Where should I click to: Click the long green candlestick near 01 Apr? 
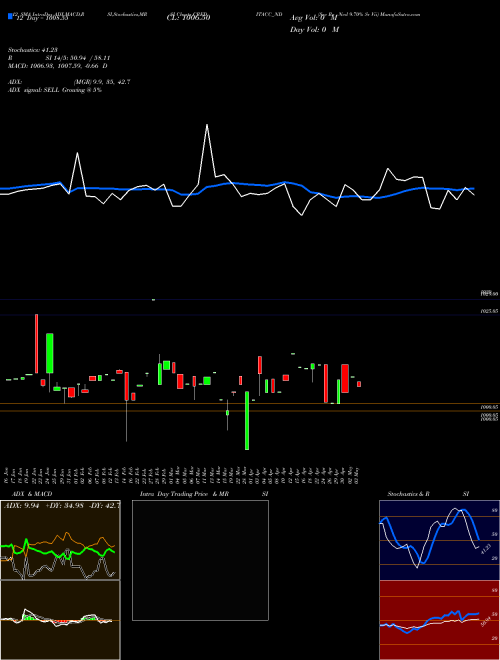[x=247, y=420]
